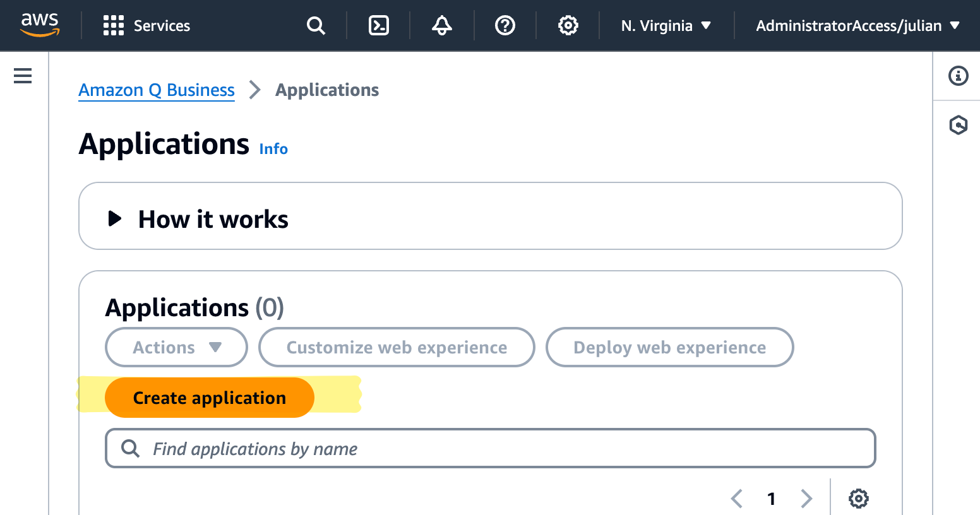
Task: Click Deploy web experience
Action: [x=669, y=347]
